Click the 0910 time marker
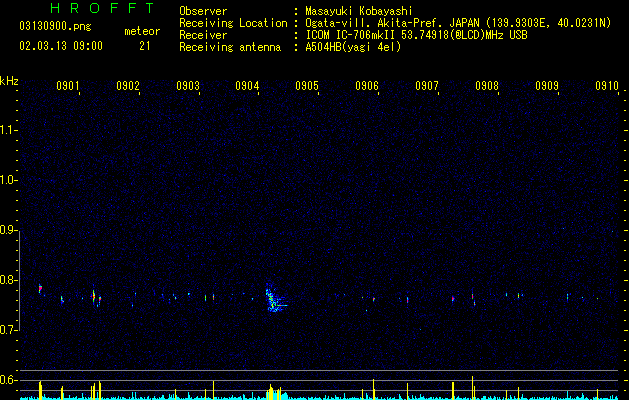The width and height of the screenshot is (629, 400). pyautogui.click(x=607, y=86)
